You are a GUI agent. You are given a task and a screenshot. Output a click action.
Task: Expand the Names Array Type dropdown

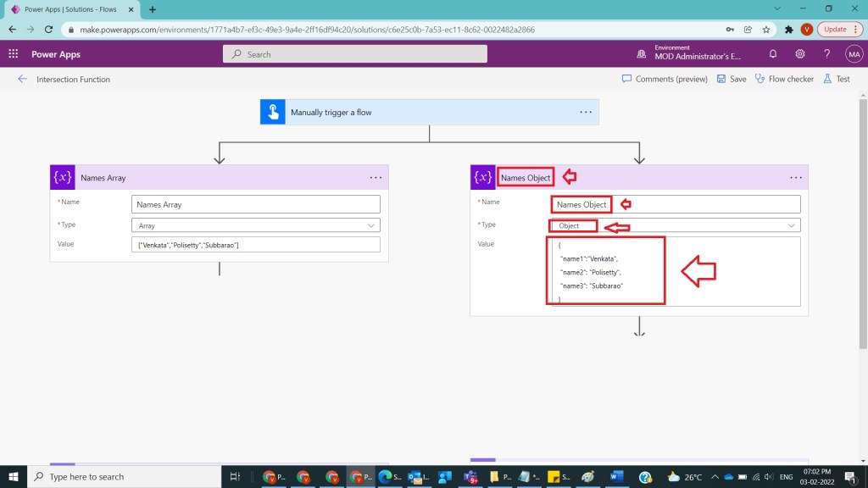click(x=371, y=225)
